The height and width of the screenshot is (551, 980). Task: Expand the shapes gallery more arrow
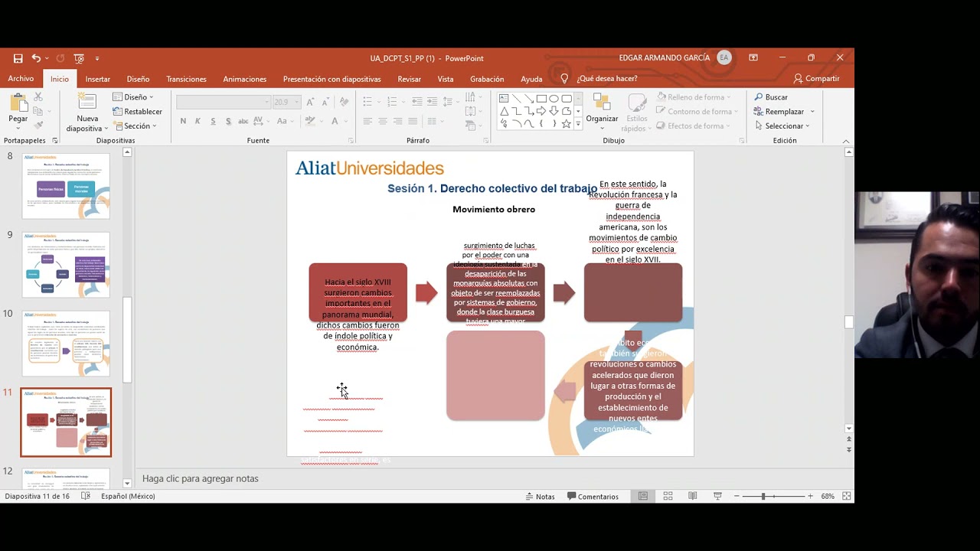[578, 124]
